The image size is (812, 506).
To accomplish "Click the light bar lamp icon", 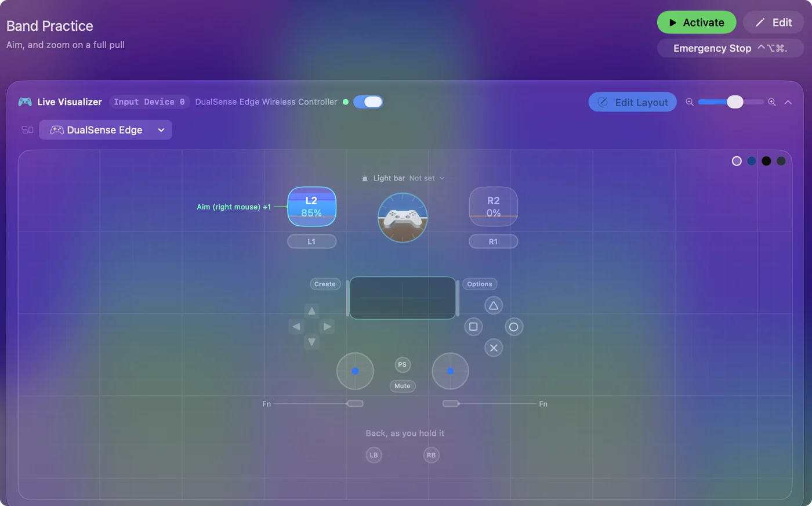I will click(x=365, y=179).
